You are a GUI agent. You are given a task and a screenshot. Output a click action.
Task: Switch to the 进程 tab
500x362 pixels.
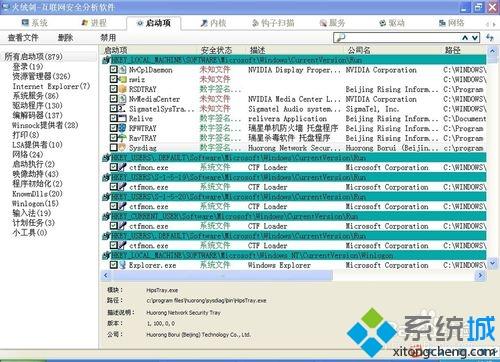(x=94, y=23)
